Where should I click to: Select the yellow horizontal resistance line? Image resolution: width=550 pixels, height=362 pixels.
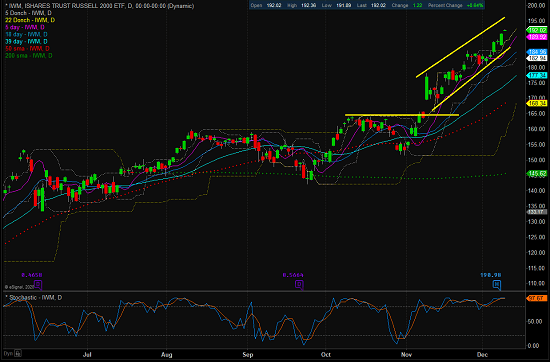402,115
